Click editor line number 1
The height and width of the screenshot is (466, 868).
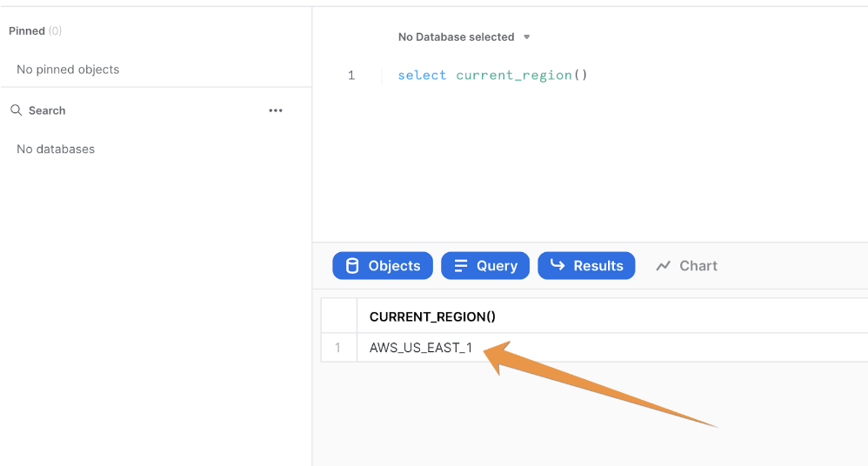click(x=351, y=76)
